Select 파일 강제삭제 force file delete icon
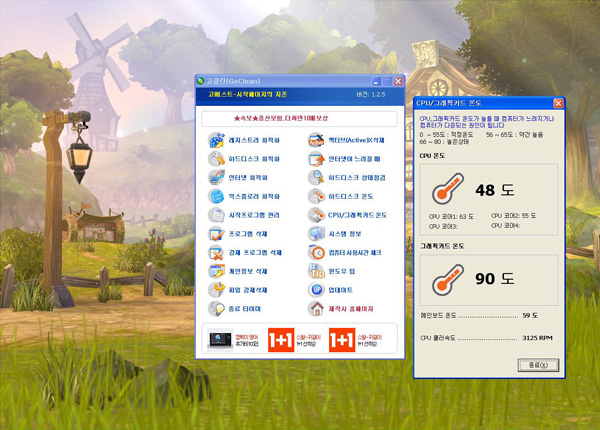 [217, 290]
